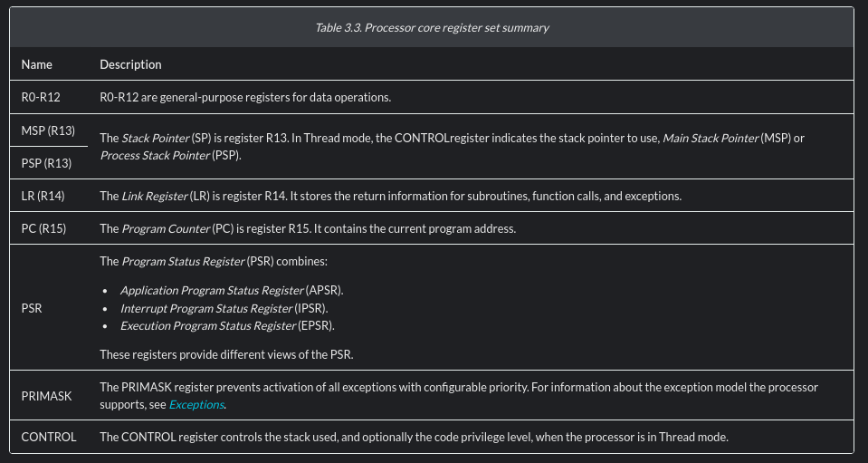Screen dimensions: 868x463
Task: Click the Name column header
Action: point(37,64)
